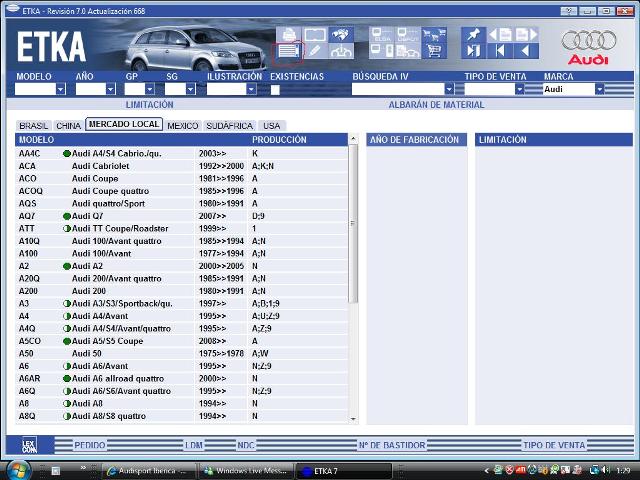Click PEDIDO in the bottom bar

(x=90, y=445)
